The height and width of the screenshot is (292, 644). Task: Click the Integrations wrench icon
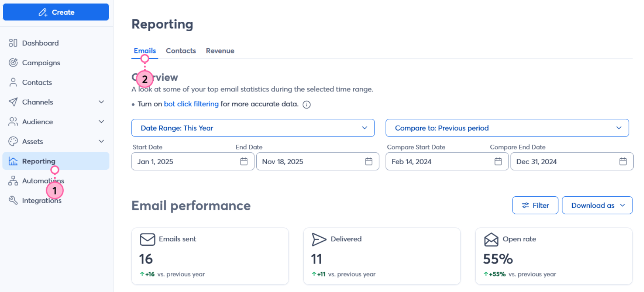point(13,200)
